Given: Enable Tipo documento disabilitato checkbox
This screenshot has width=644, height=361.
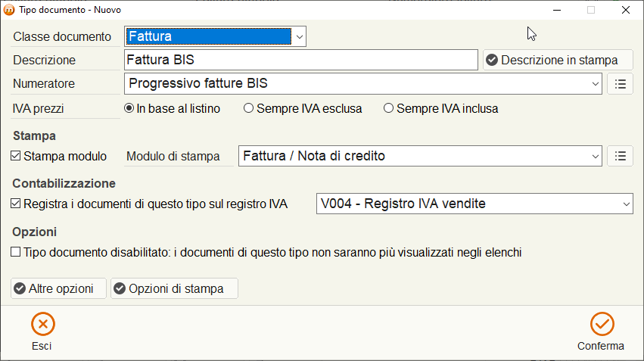Looking at the screenshot, I should (16, 252).
